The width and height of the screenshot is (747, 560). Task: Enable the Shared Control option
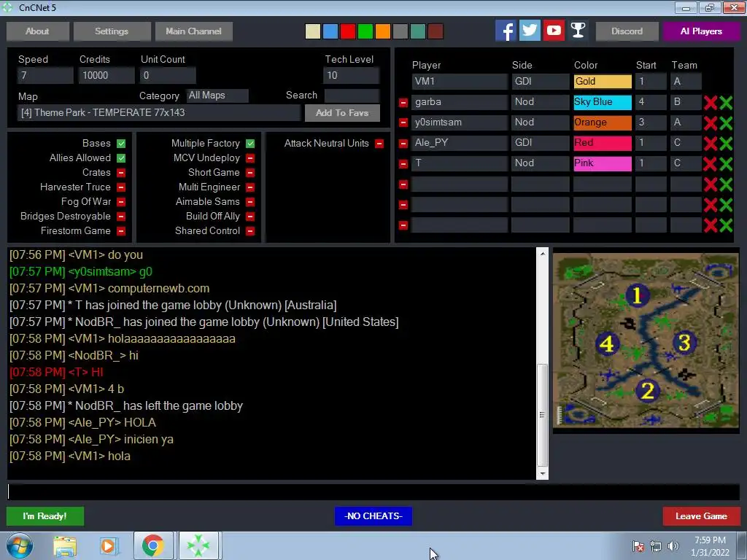tap(250, 231)
